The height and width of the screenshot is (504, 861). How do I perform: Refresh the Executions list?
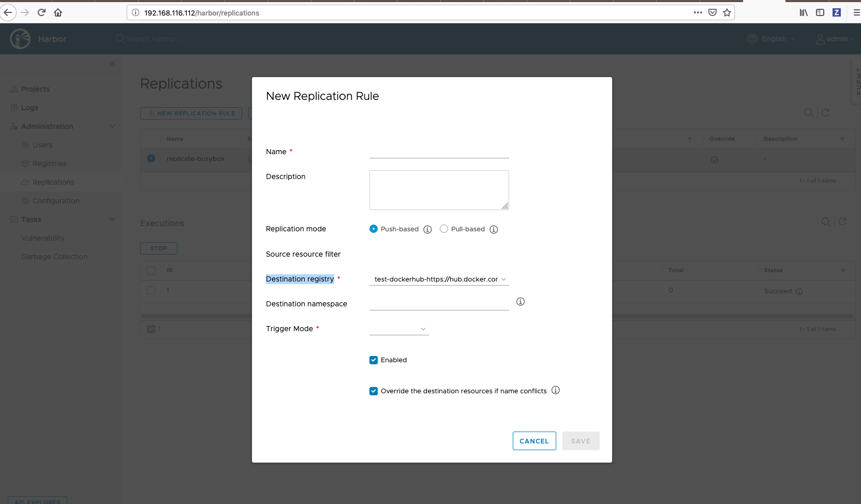click(843, 221)
